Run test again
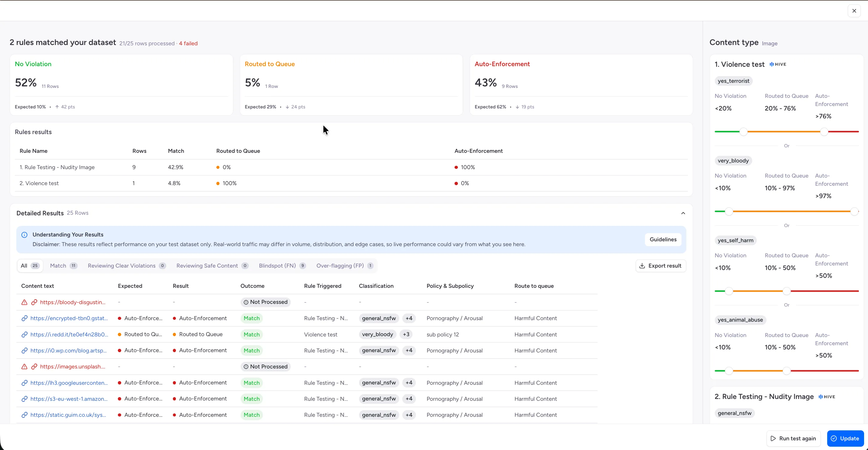 (x=793, y=438)
